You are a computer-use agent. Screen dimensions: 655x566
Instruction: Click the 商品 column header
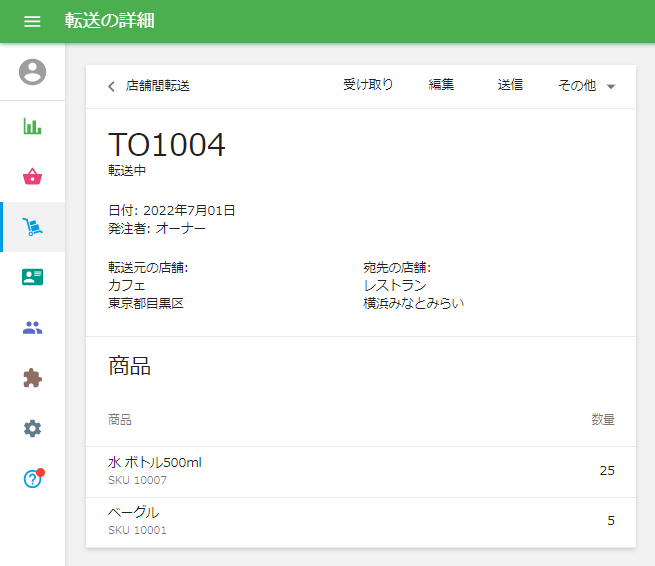coord(120,420)
